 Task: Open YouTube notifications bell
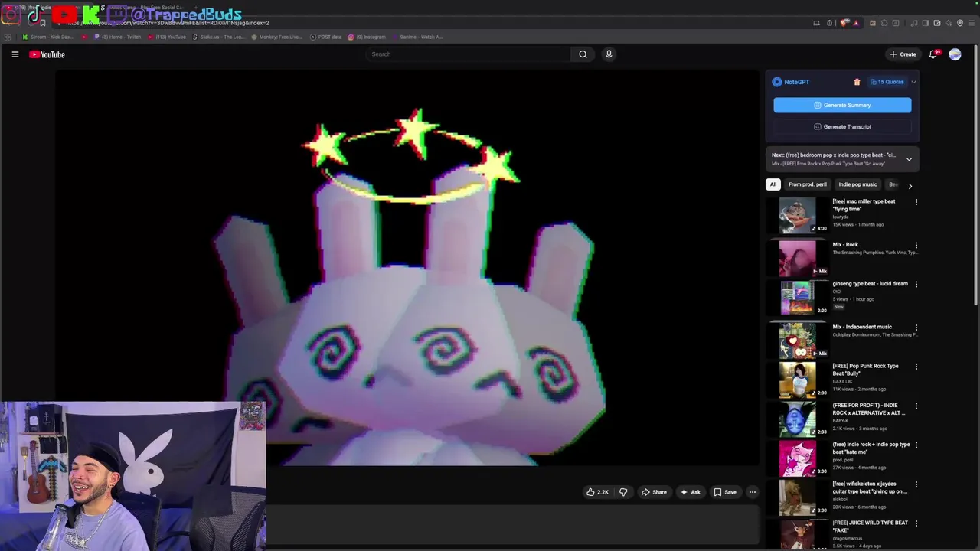point(933,54)
